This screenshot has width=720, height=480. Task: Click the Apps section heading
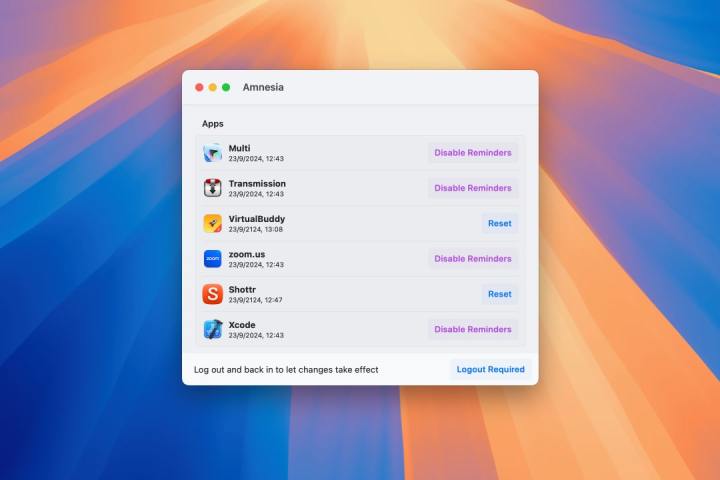[x=213, y=124]
